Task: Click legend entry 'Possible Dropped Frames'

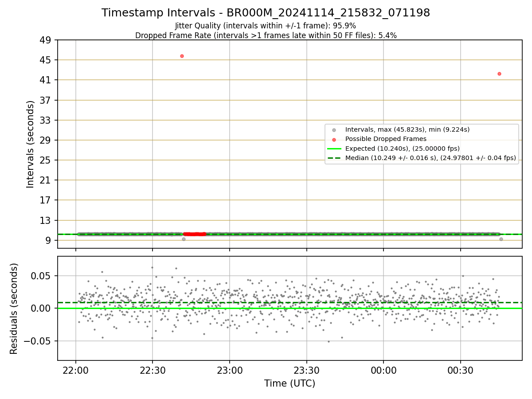Action: pos(386,139)
